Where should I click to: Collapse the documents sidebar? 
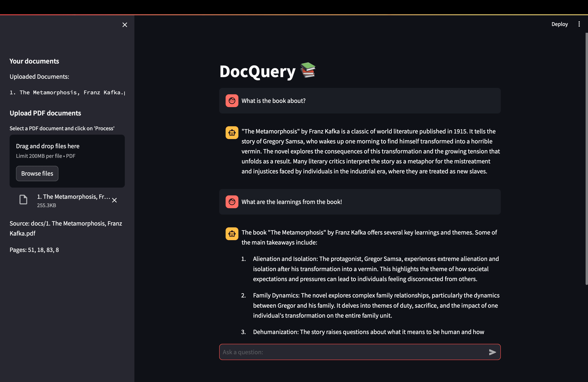pos(125,25)
